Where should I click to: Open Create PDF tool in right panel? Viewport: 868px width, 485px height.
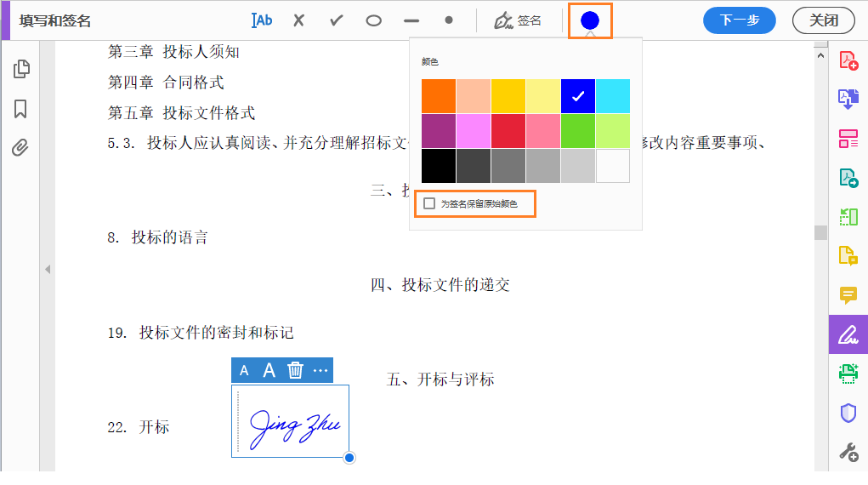848,60
